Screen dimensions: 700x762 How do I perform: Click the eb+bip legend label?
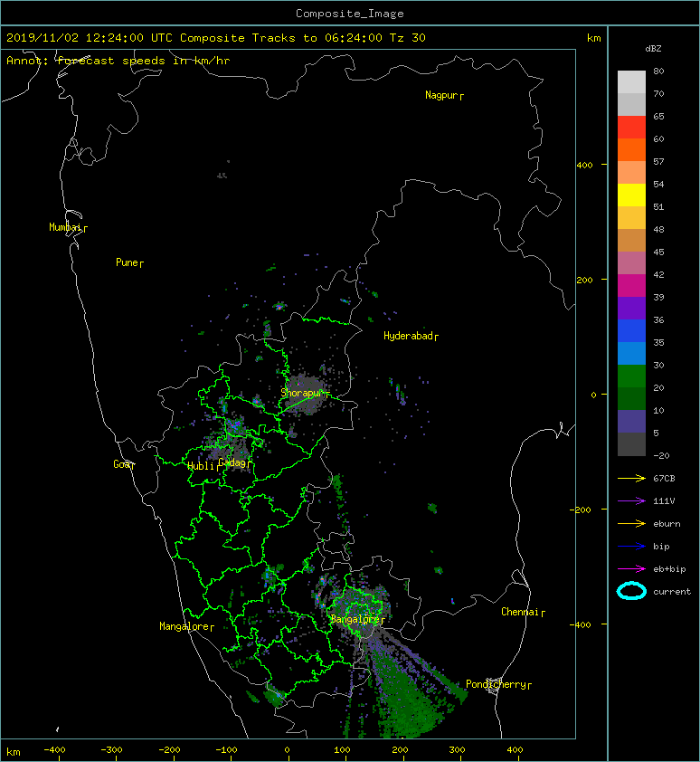pyautogui.click(x=669, y=569)
